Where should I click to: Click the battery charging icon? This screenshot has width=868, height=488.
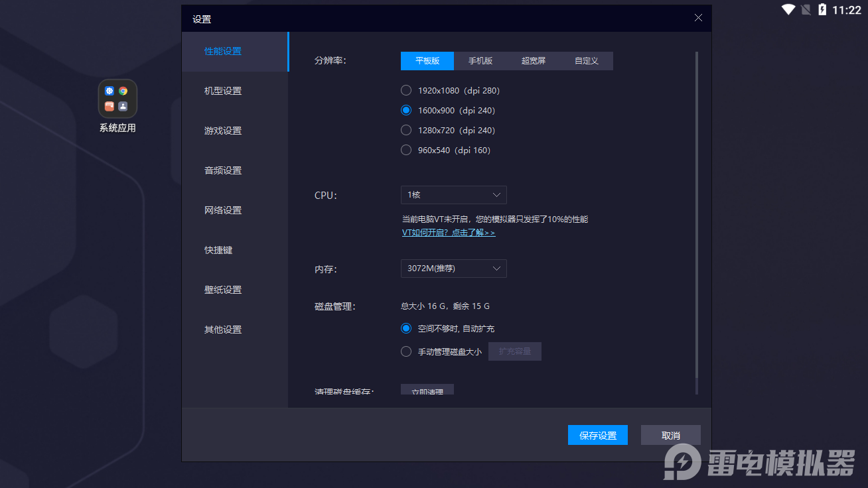[823, 9]
